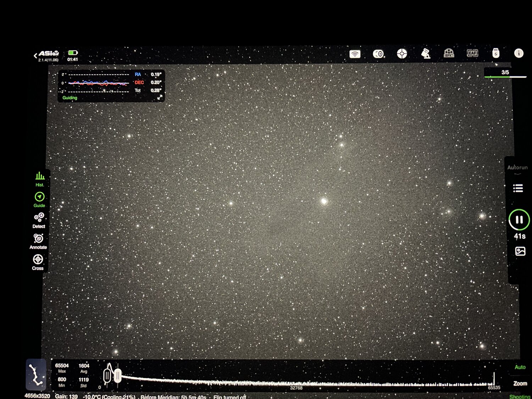Viewport: 532px width, 399px height.
Task: Toggle the Hist. histogram display
Action: click(40, 179)
